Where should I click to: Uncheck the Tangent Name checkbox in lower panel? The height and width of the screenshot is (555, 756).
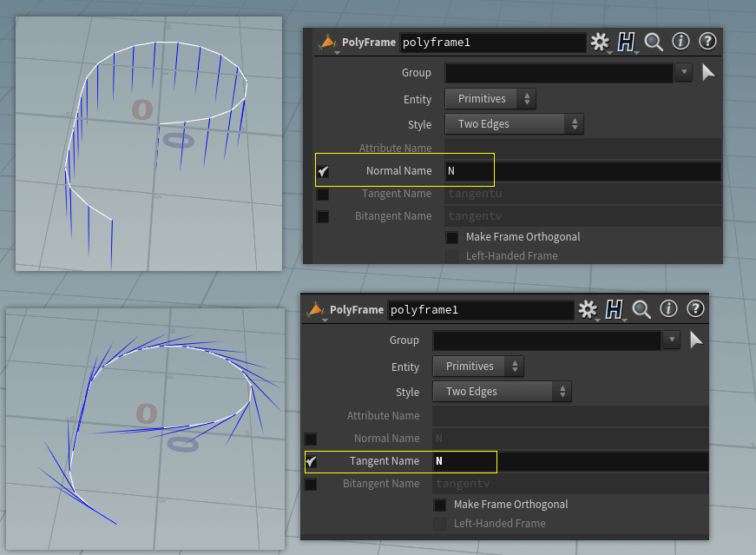coord(311,461)
